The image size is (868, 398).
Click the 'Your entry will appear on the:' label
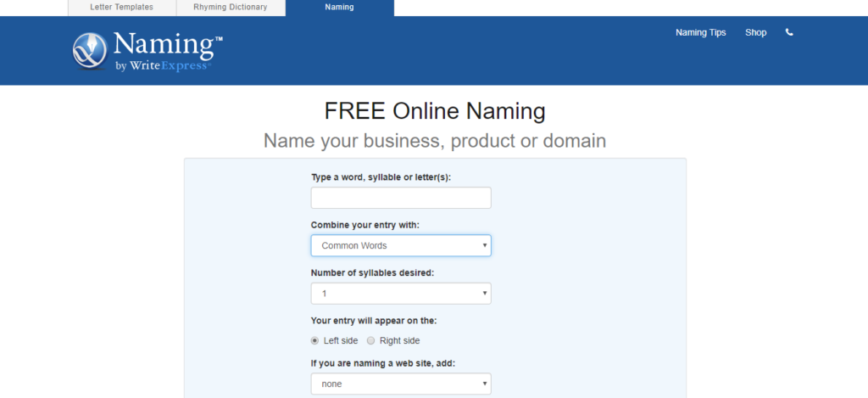point(374,321)
